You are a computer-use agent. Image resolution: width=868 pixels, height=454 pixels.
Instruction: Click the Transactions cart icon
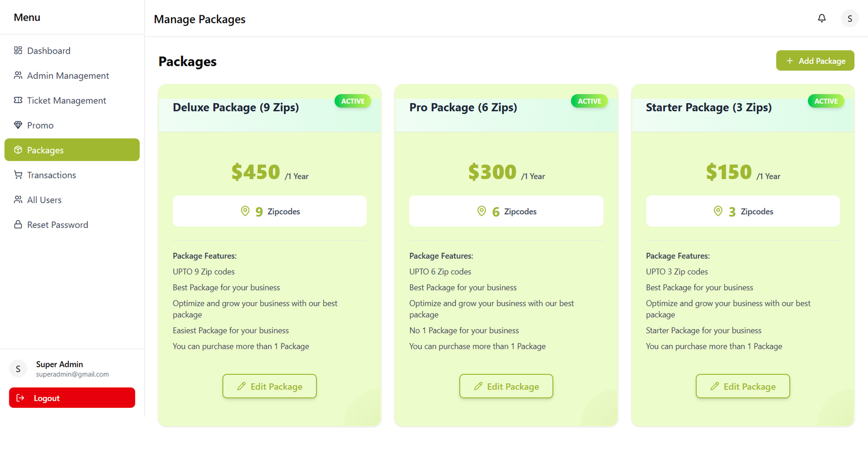18,175
